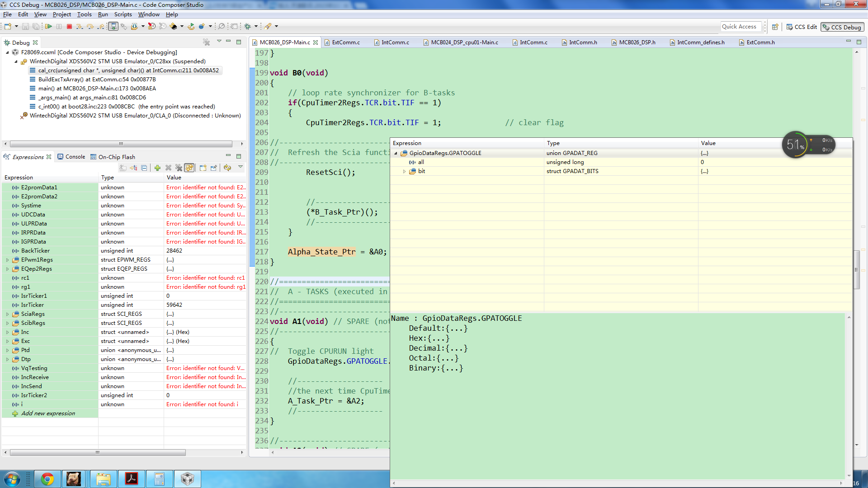Switch to ExtComm.c editor tab
The height and width of the screenshot is (488, 868).
(345, 42)
